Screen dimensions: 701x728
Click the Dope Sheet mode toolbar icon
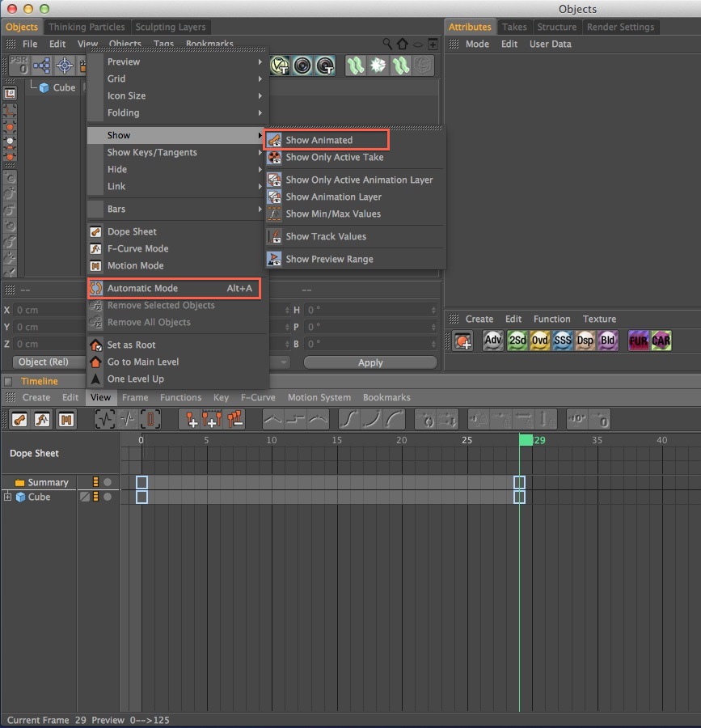click(19, 420)
